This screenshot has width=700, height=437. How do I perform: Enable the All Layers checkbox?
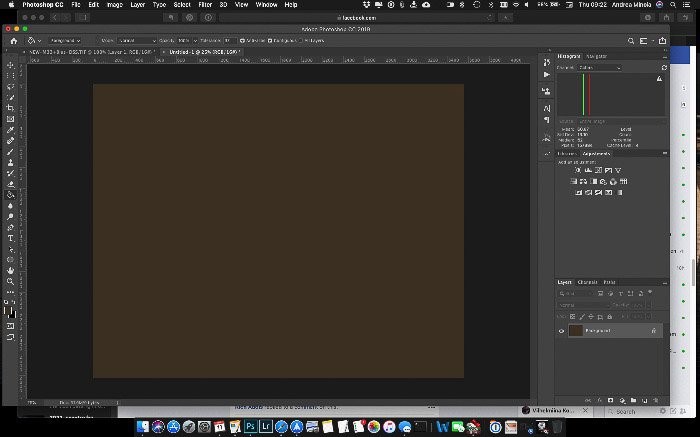(x=301, y=41)
